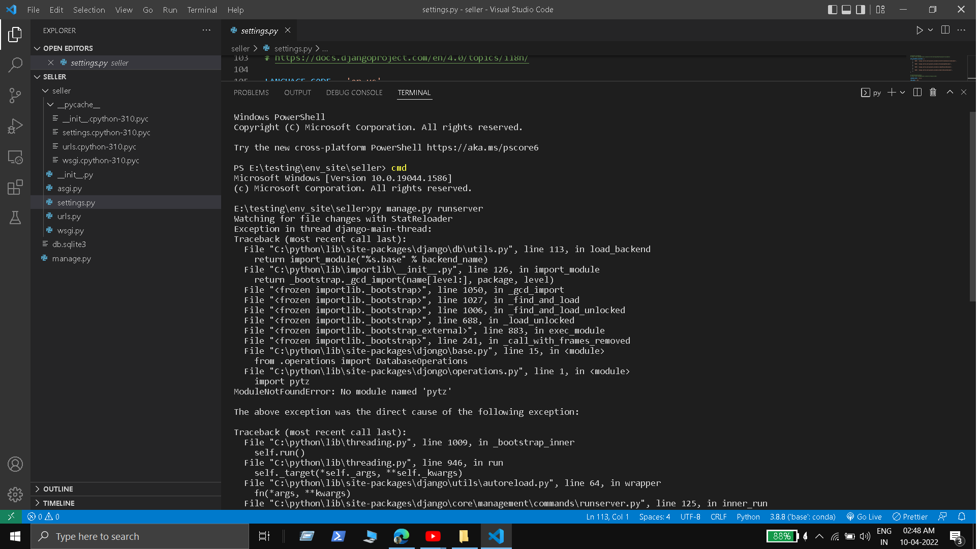Viewport: 980px width, 549px height.
Task: Toggle primary side bar visibility
Action: point(833,10)
